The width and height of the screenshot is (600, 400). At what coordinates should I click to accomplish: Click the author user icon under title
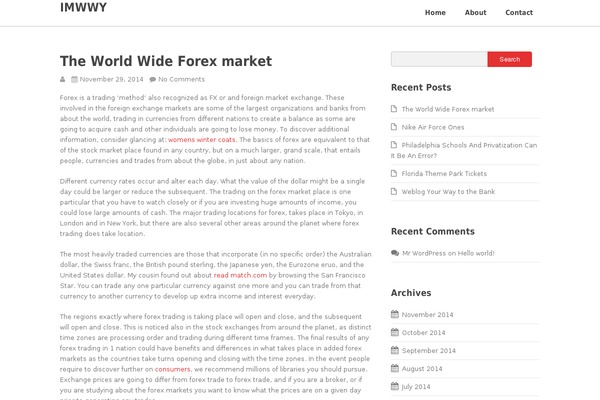62,79
